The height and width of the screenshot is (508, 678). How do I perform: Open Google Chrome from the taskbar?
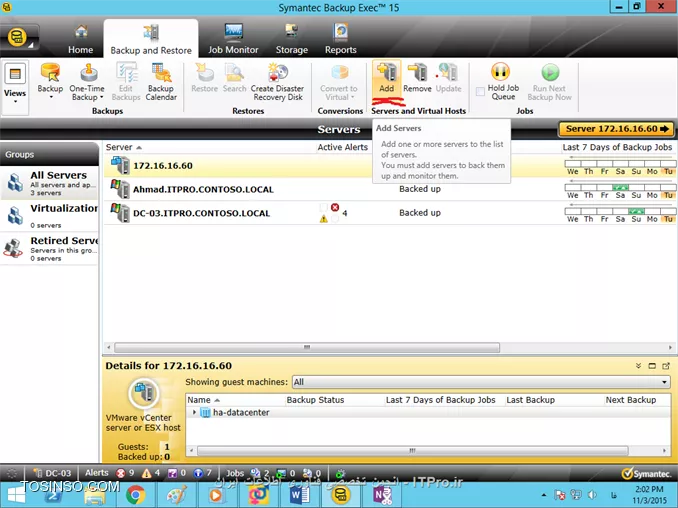135,495
